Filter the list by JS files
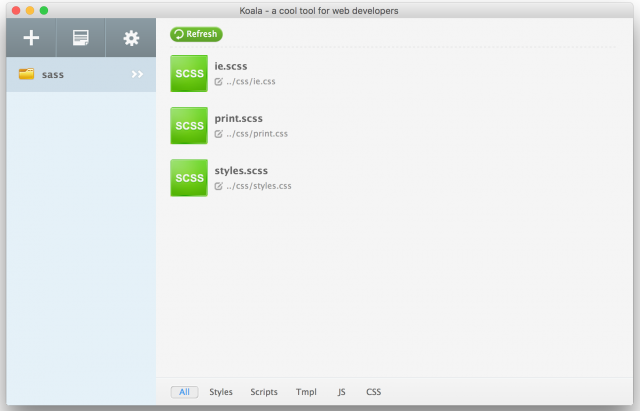Image resolution: width=640 pixels, height=411 pixels. (341, 392)
